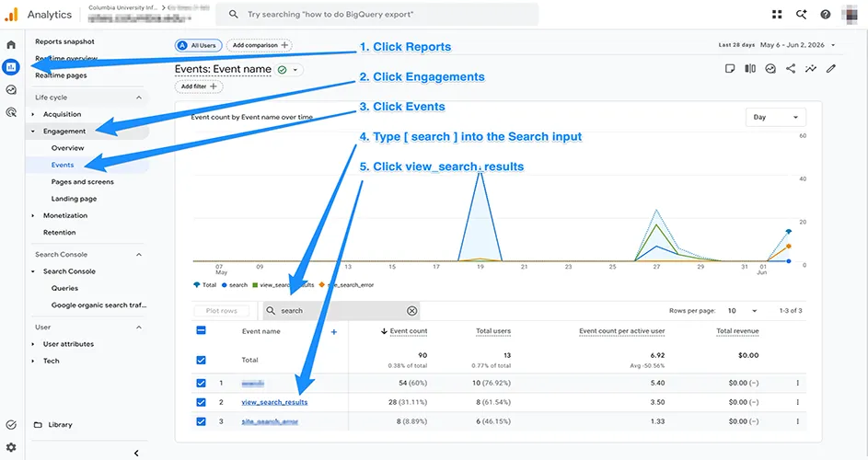The image size is (868, 460).
Task: Click the edit comparisons columns icon
Action: click(750, 69)
